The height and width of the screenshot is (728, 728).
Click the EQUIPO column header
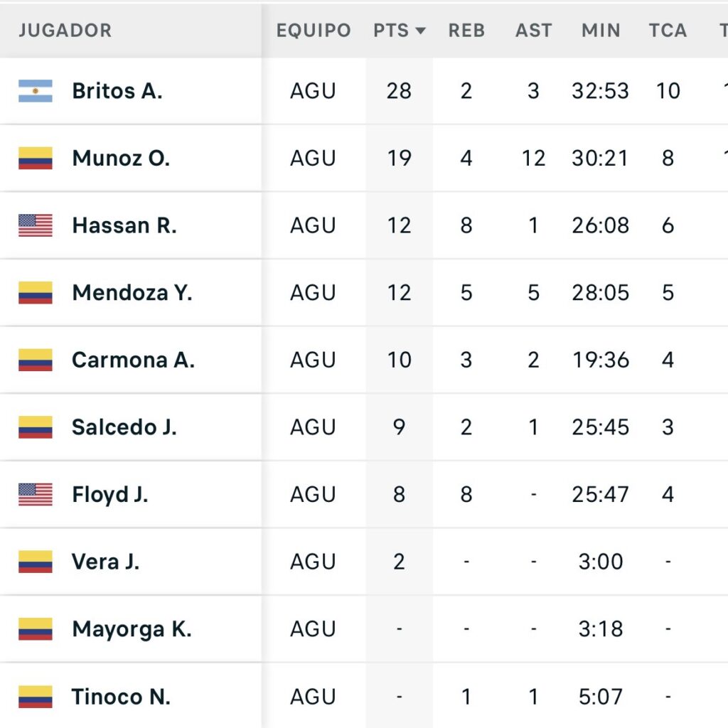click(314, 31)
